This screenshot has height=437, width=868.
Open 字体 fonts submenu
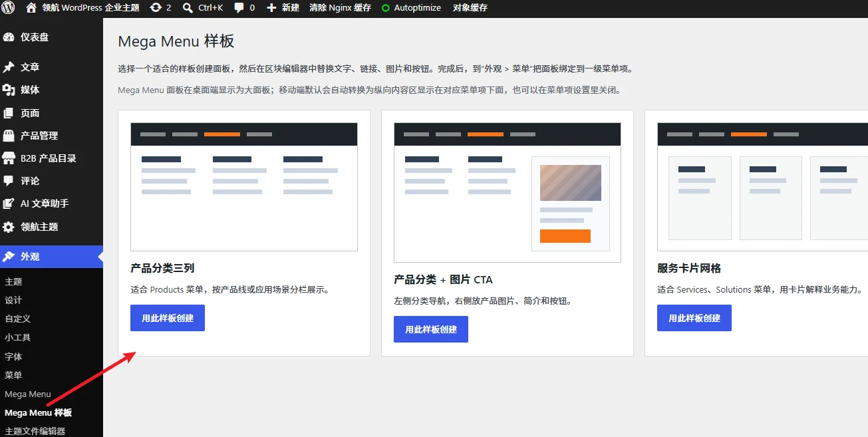pyautogui.click(x=13, y=357)
